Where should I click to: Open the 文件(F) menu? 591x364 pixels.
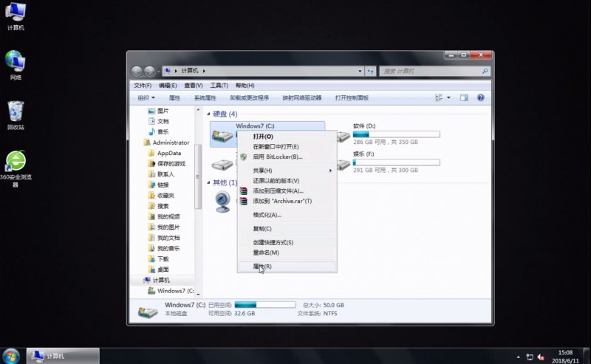click(143, 86)
